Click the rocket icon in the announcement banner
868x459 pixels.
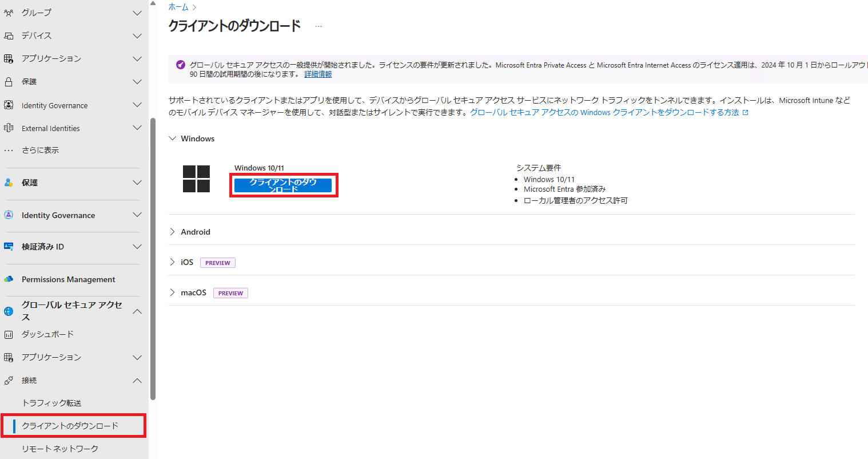pyautogui.click(x=181, y=65)
